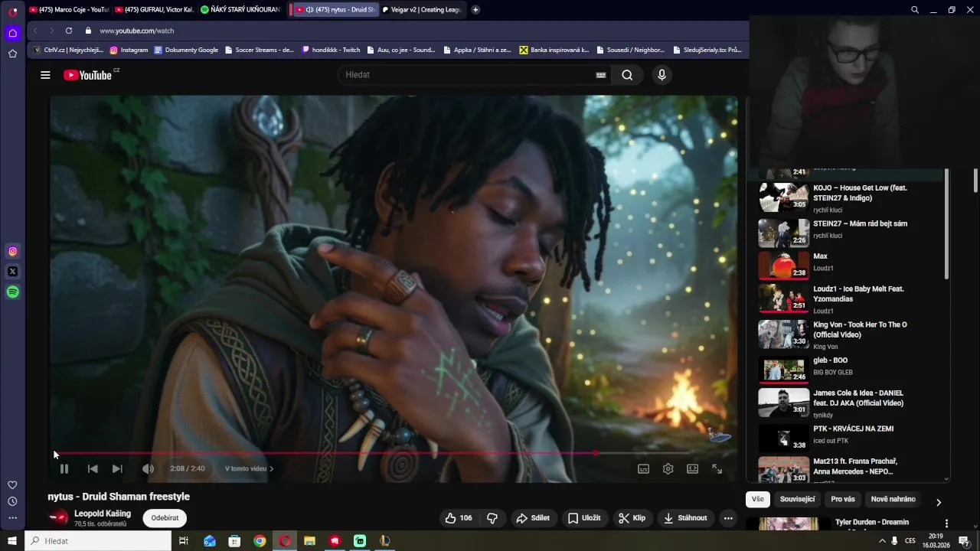Open 'Loudz1 - Ice Baby Melt' video
The width and height of the screenshot is (980, 551).
[858, 294]
